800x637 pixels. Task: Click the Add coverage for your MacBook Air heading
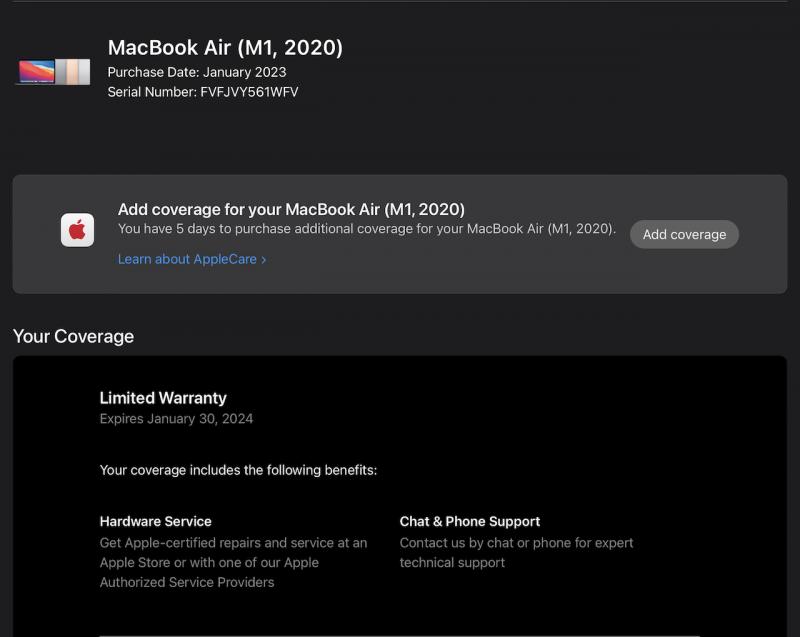(x=291, y=209)
